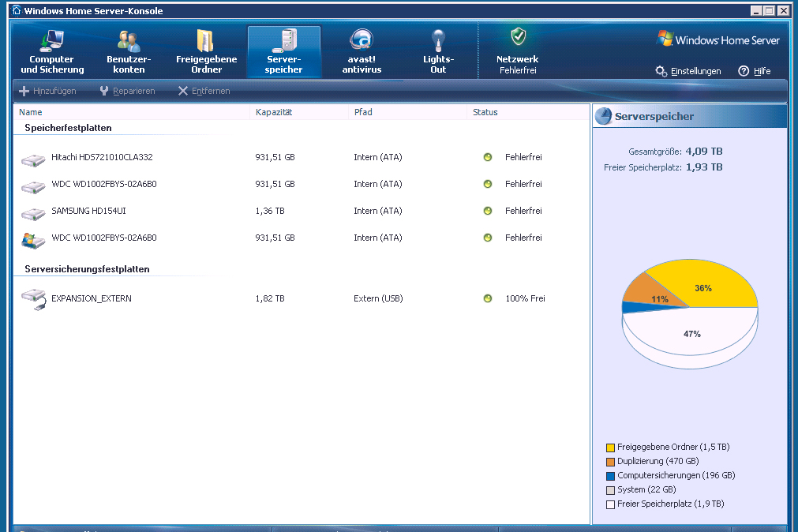This screenshot has width=798, height=532.
Task: Click the orange 11% pie slice
Action: (x=653, y=294)
